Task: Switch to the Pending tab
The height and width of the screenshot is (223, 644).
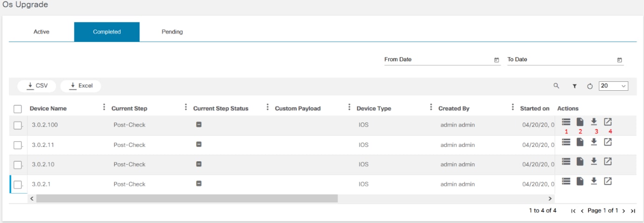Action: pyautogui.click(x=172, y=32)
